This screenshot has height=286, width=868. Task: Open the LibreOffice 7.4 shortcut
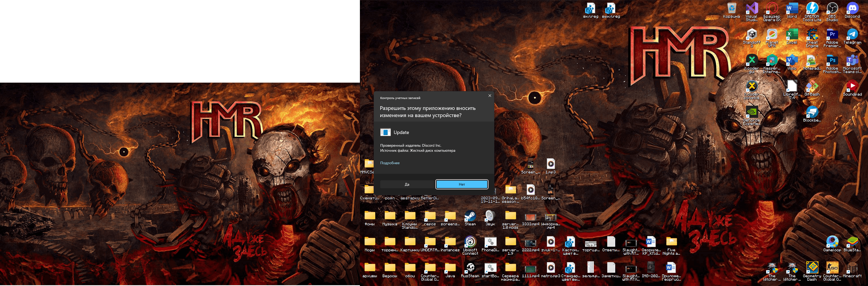(x=792, y=90)
